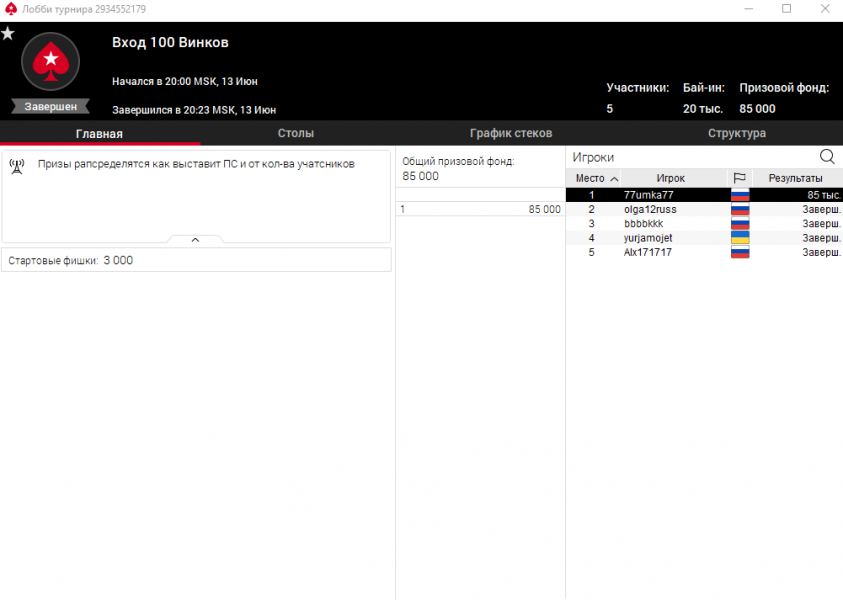Switch to the Структура tab
843x600 pixels.
(x=737, y=134)
